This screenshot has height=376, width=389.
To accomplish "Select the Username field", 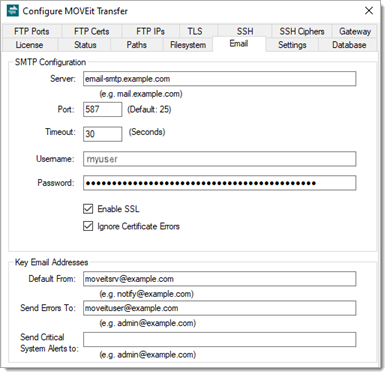I will coord(219,159).
